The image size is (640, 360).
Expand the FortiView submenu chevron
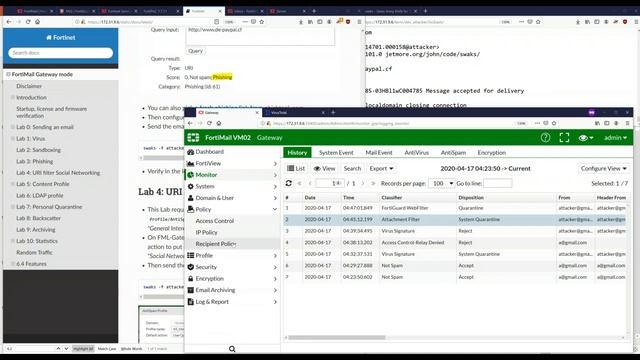click(x=275, y=164)
